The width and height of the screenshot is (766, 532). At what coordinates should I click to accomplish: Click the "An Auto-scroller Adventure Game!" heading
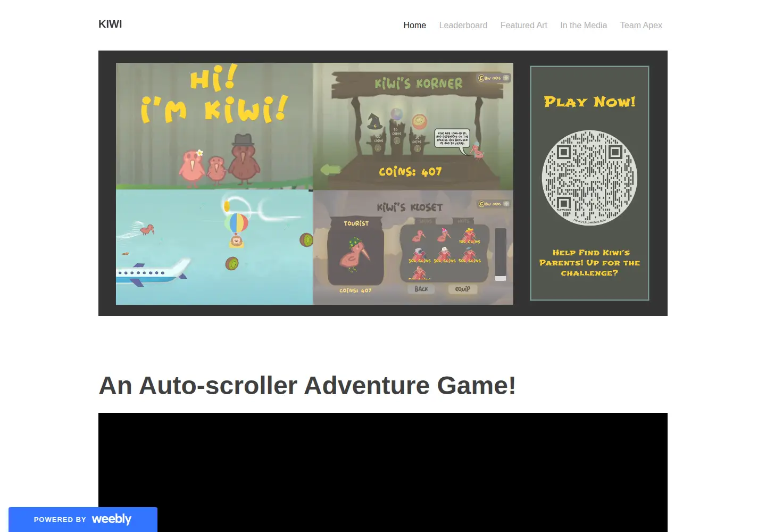[x=307, y=385]
